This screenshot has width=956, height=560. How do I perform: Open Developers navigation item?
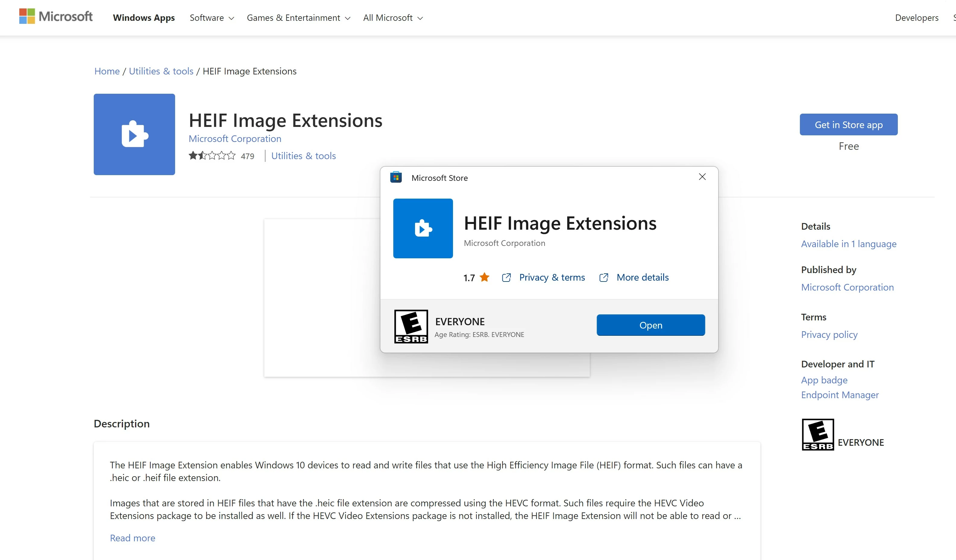916,18
